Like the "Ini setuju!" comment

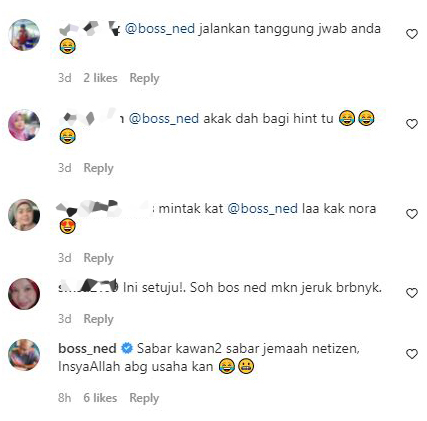coord(412,293)
